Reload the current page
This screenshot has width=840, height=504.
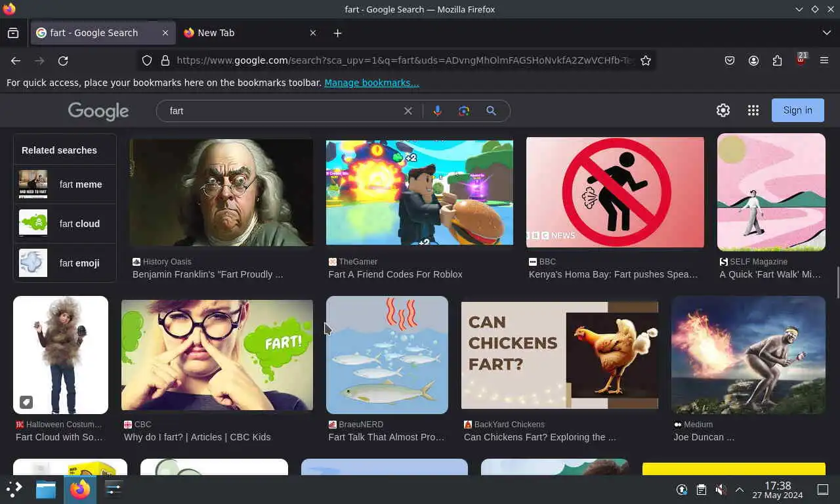pos(63,60)
